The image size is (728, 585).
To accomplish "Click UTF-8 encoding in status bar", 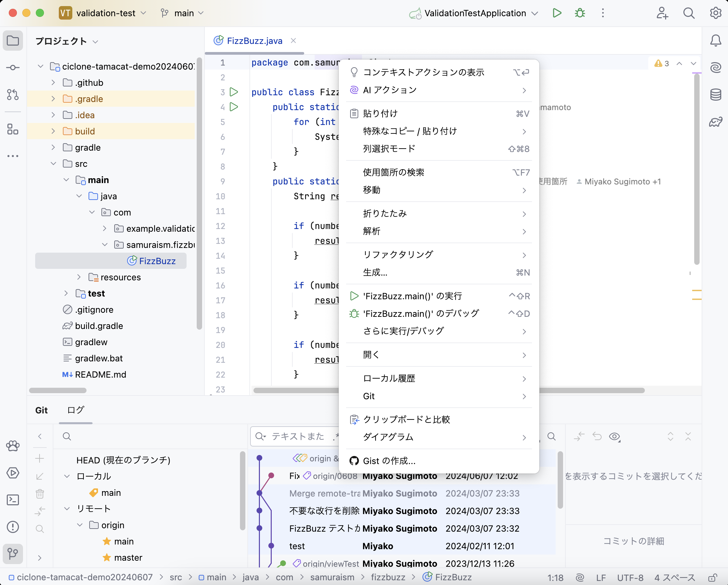I will point(630,578).
